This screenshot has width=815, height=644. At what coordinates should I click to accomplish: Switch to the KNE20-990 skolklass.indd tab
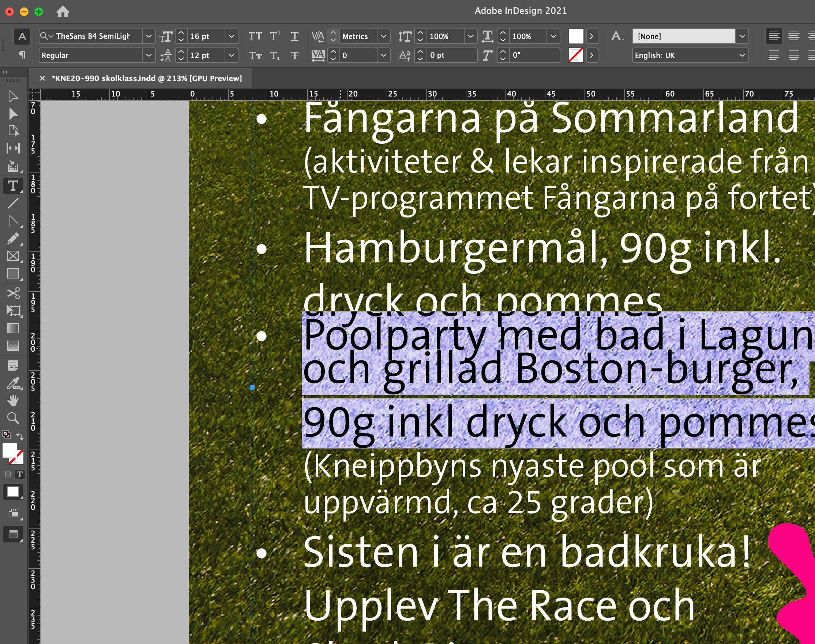pyautogui.click(x=146, y=79)
